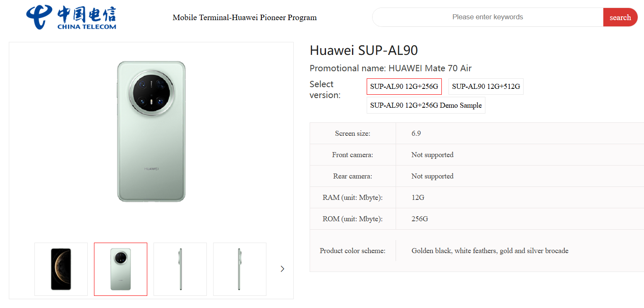Open the rear camera view thumbnail

[120, 269]
